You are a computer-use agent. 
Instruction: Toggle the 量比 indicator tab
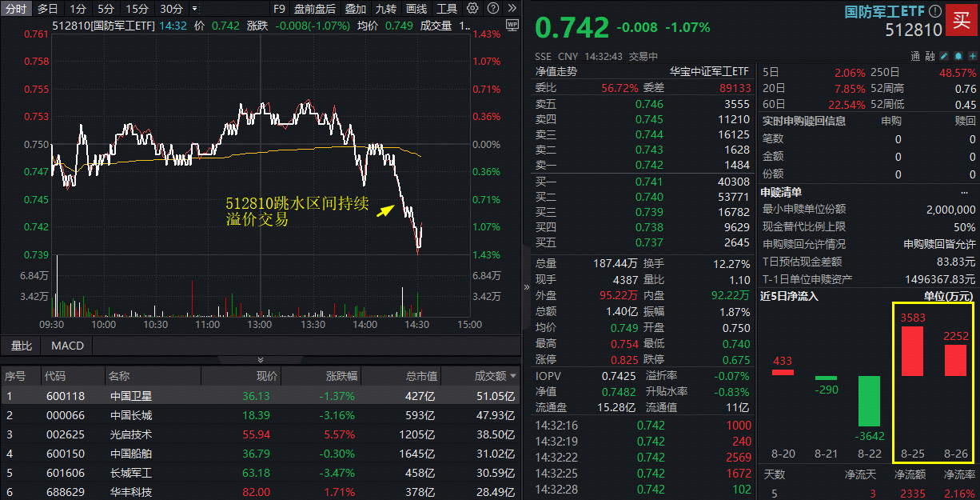pyautogui.click(x=22, y=346)
